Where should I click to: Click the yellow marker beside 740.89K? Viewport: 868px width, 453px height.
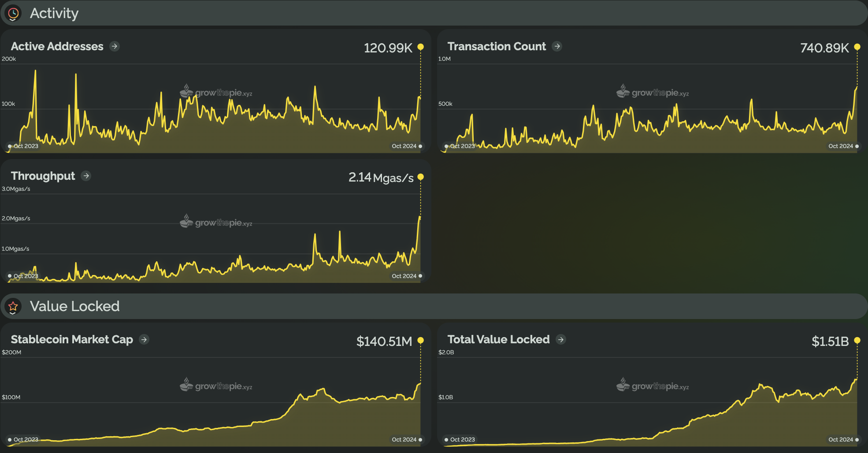pos(857,47)
